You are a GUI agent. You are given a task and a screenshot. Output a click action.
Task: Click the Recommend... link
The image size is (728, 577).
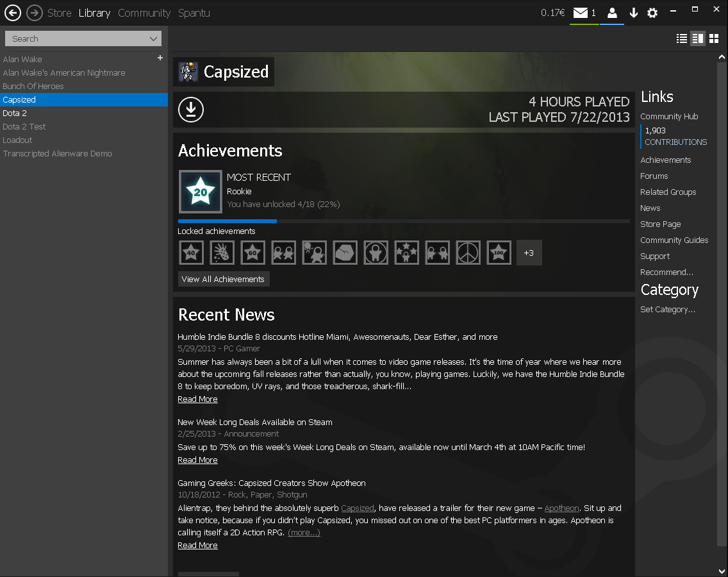tap(666, 272)
